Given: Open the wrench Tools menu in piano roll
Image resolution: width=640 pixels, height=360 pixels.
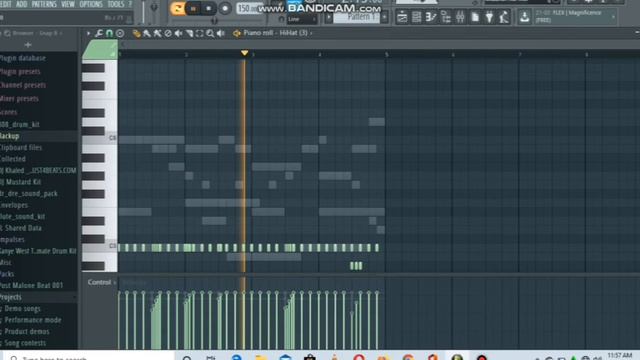Looking at the screenshot, I should pos(99,33).
